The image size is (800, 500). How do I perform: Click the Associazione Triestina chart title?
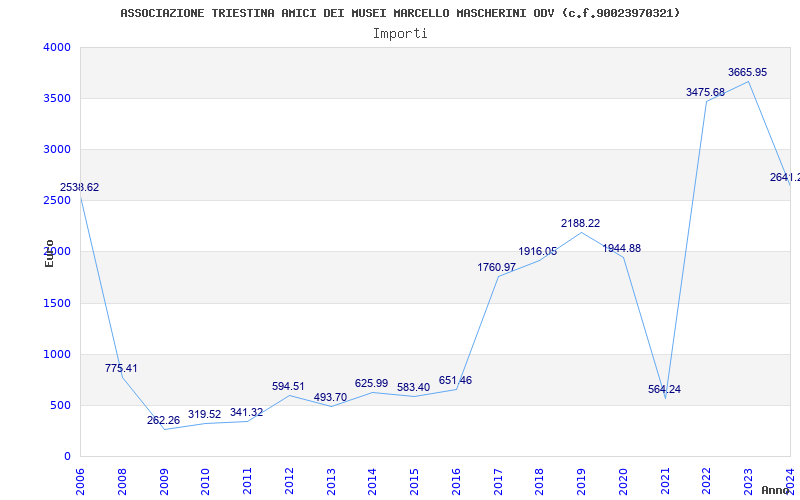[x=400, y=13]
